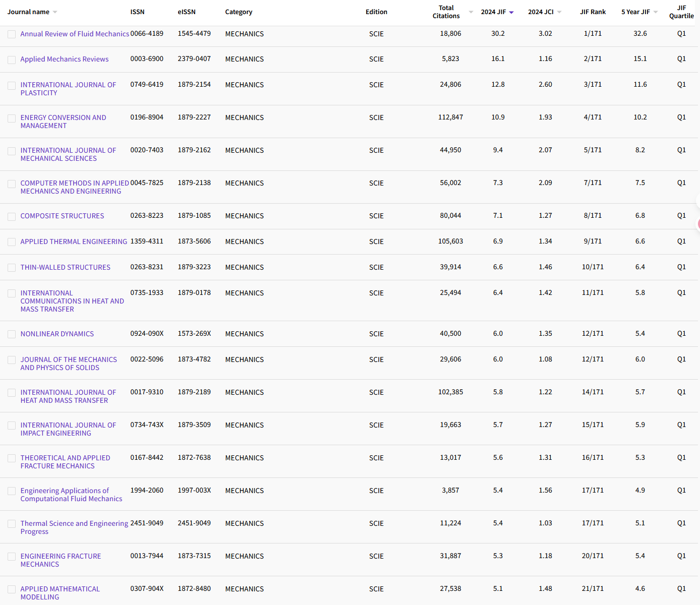Click total citations value 112,847
700x605 pixels.
(x=450, y=117)
